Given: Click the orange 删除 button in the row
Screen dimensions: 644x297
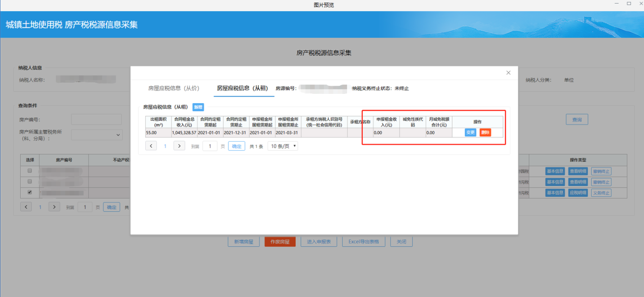Looking at the screenshot, I should [x=485, y=133].
